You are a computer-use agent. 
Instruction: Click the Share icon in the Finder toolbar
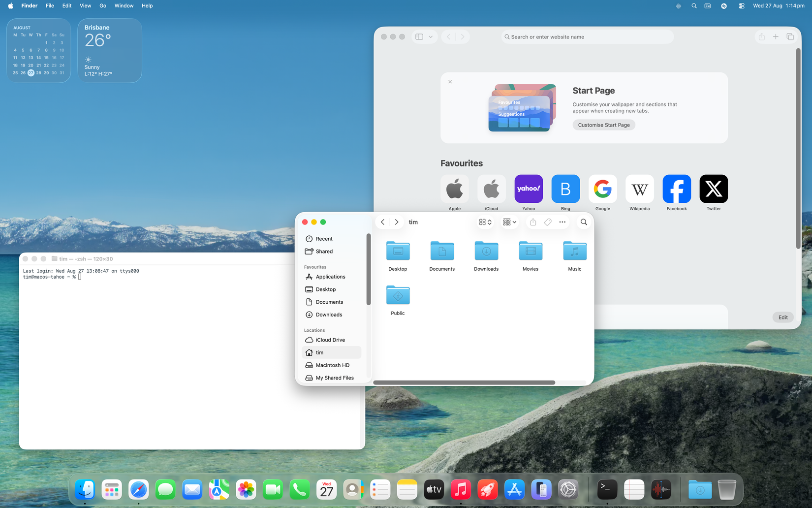coord(532,222)
